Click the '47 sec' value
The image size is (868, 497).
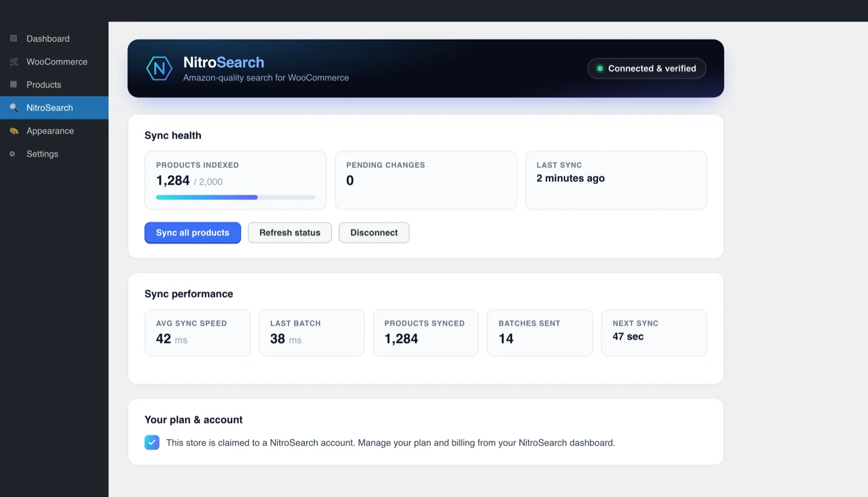tap(628, 337)
